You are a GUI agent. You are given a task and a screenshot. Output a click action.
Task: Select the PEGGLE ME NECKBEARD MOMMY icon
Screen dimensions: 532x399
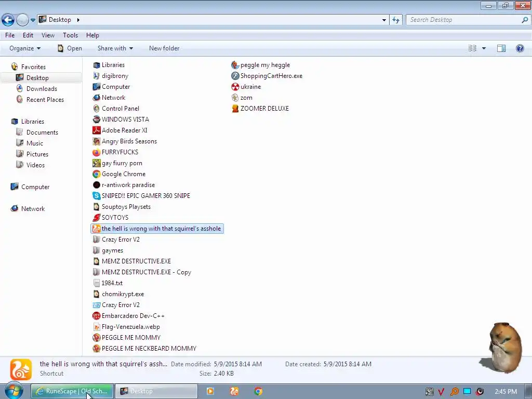(96, 349)
